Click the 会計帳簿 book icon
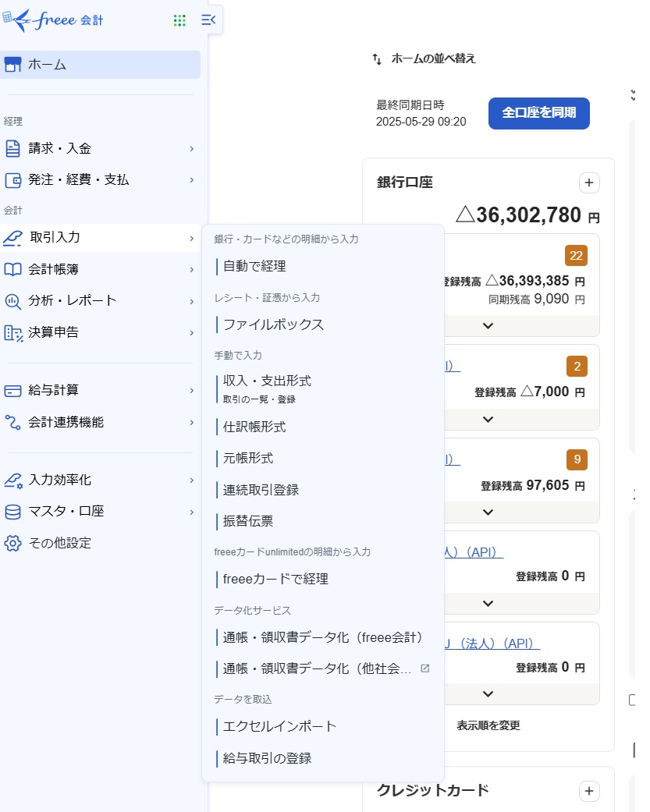The width and height of the screenshot is (650, 812). [x=12, y=269]
